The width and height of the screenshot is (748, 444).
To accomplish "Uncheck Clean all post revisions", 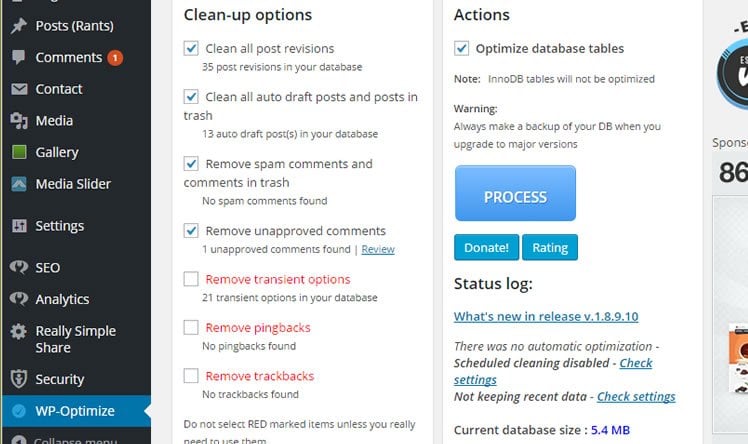I will (x=191, y=48).
